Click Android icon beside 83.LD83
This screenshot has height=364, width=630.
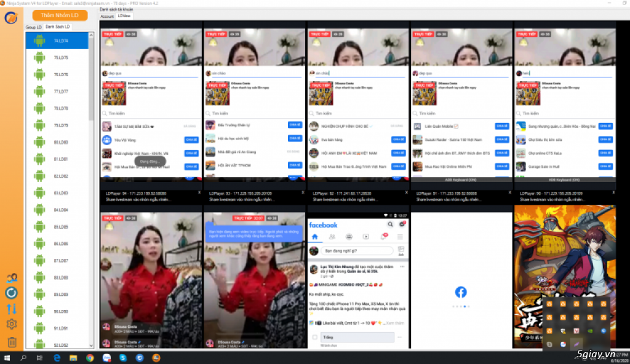click(39, 193)
